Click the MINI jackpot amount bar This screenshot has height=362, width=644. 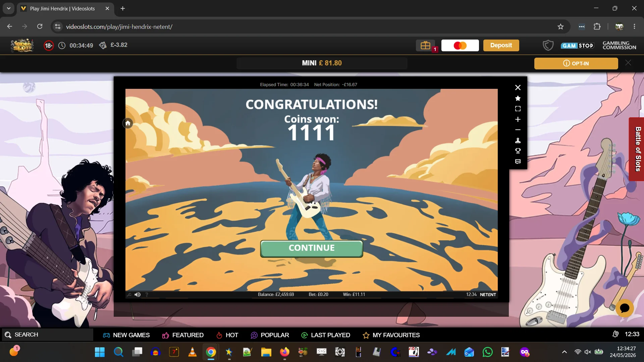coord(322,63)
